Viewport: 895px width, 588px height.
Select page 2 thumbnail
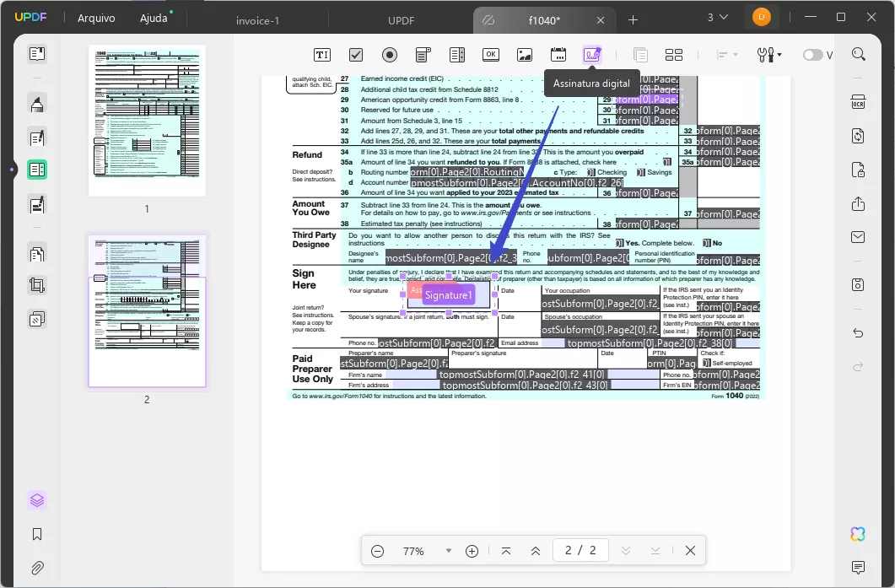[147, 311]
